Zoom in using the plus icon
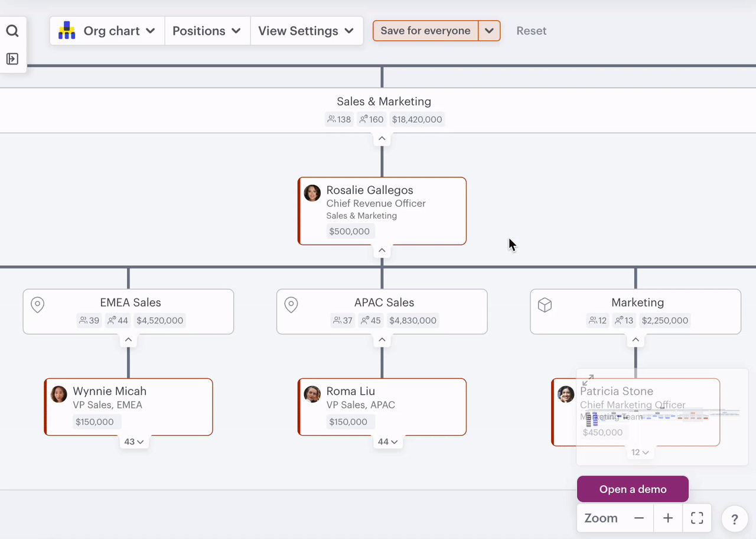Viewport: 756px width, 539px height. click(x=667, y=518)
